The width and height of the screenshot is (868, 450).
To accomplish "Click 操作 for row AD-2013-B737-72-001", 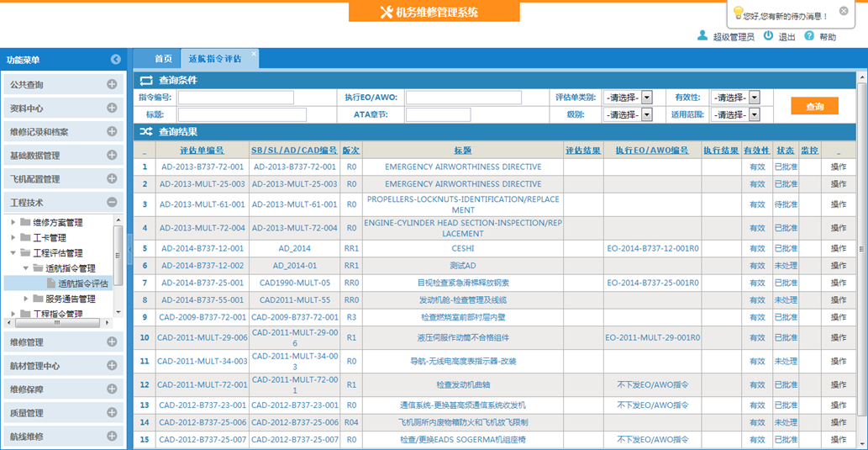I will click(839, 167).
